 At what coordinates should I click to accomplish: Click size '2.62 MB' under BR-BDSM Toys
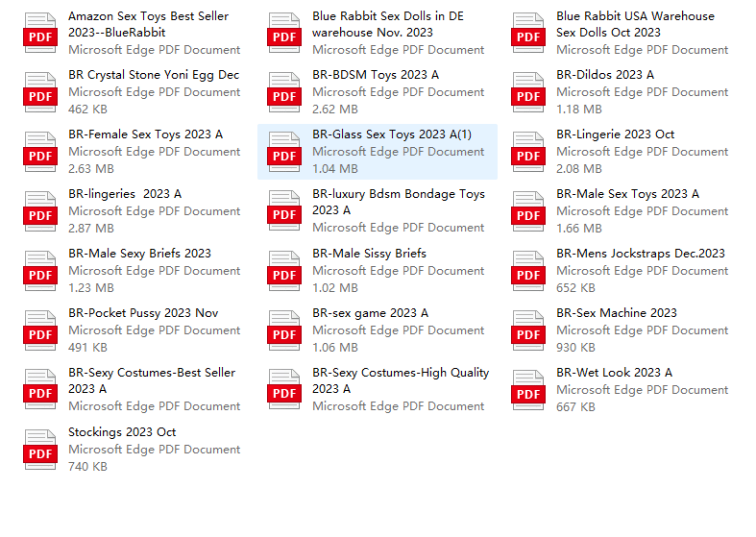335,110
